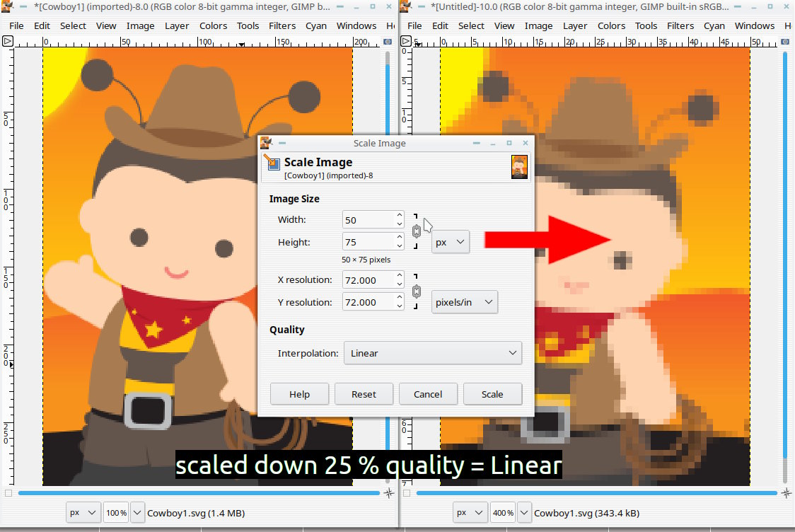
Task: Decrease Y resolution with down arrow
Action: [400, 306]
